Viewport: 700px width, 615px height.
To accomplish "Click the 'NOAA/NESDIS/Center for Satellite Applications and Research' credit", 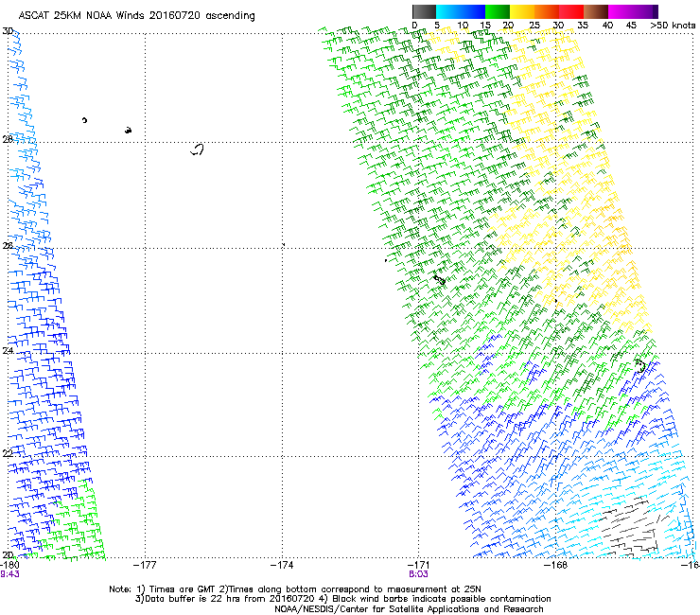I will pos(409,609).
